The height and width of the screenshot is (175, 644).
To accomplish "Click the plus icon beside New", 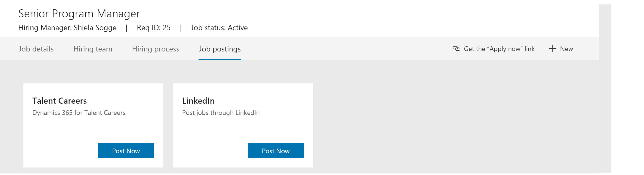I will 552,48.
